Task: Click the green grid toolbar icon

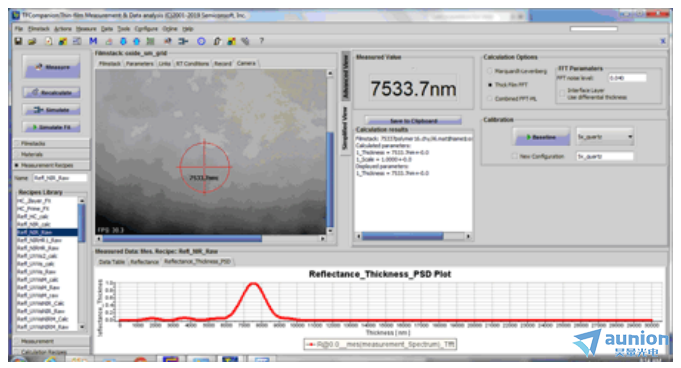Action: tap(150, 41)
